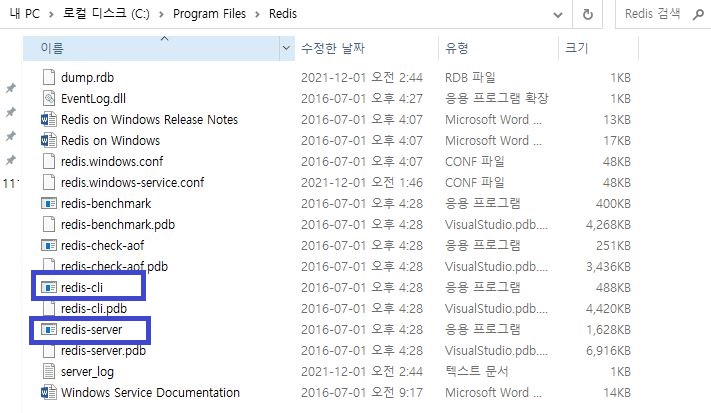Click the 6,916KB size cell

click(608, 350)
